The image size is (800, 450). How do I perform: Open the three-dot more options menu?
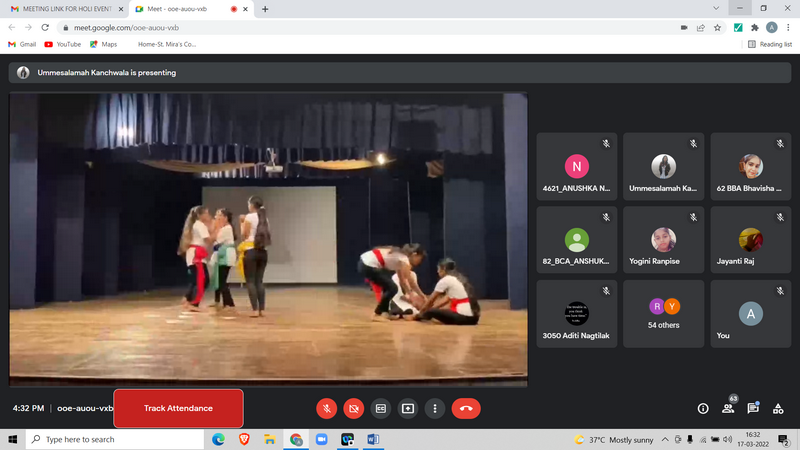434,408
